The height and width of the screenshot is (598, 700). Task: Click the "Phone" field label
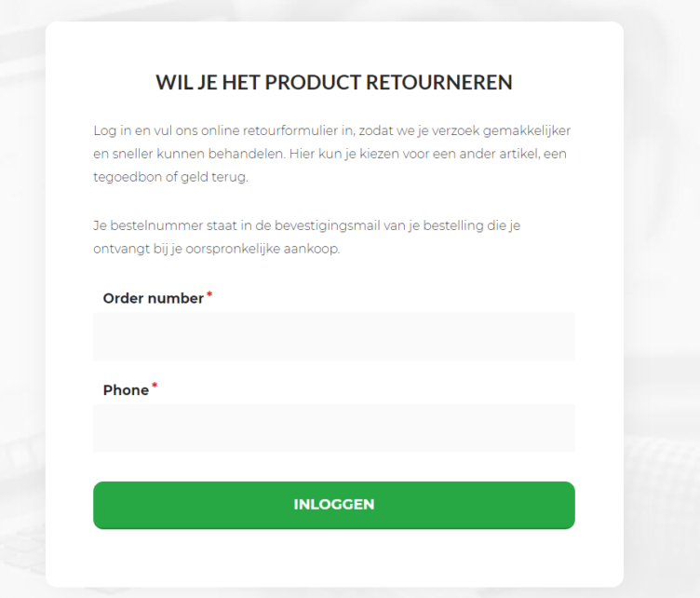coord(126,390)
